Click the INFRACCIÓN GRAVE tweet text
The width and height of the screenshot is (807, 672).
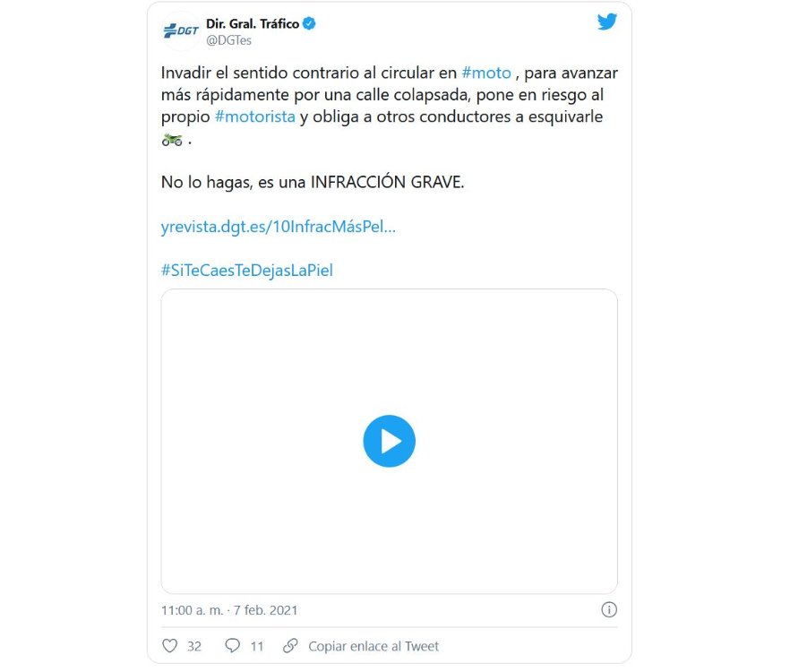click(x=387, y=182)
